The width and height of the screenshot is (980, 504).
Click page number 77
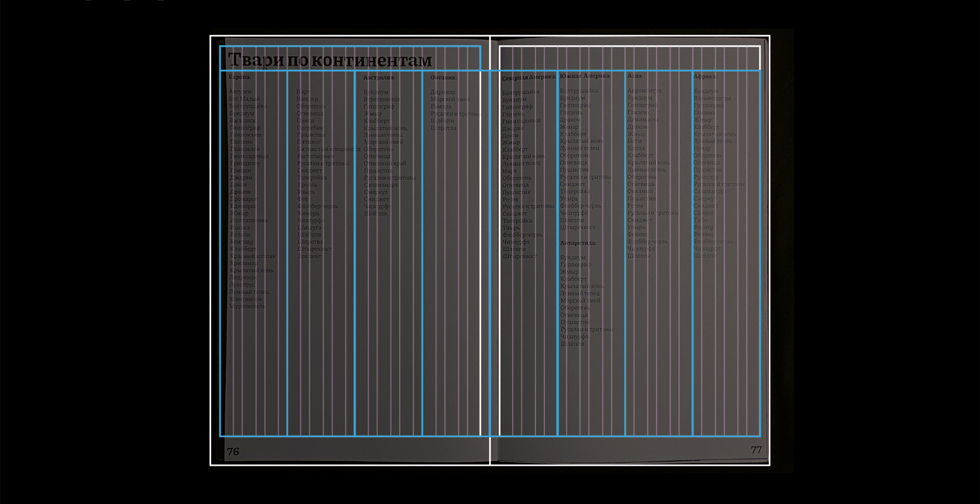[x=756, y=450]
